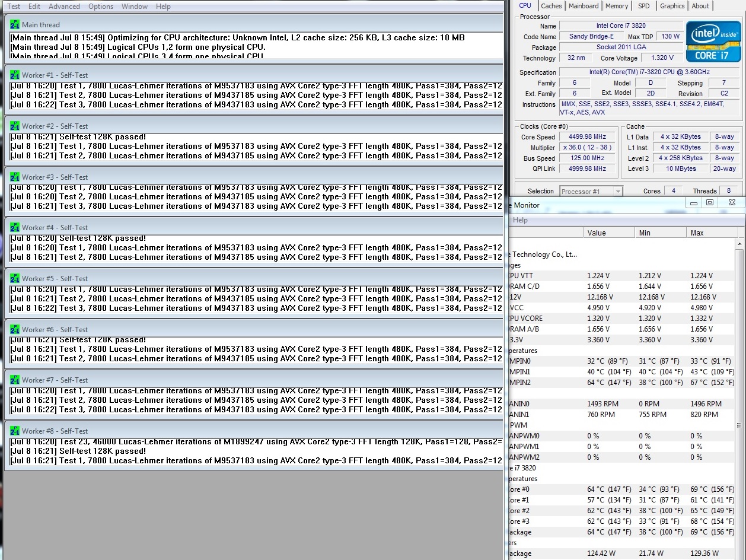Viewport: 746px width, 560px height.
Task: Click the Optimizing for CPU architecture log line
Action: [237, 37]
